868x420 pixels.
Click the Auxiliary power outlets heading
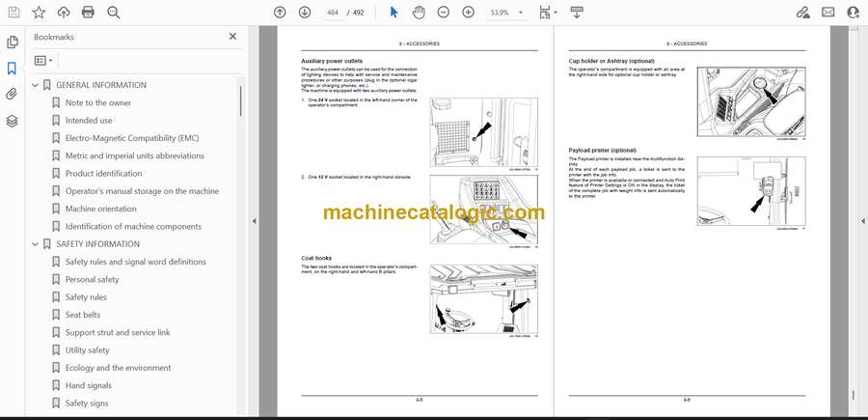332,61
